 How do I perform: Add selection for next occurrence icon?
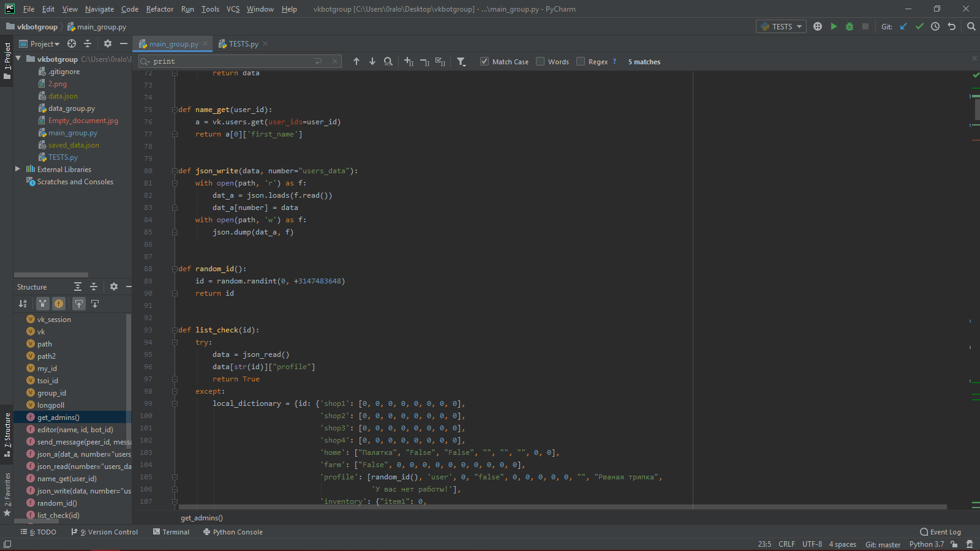pos(409,61)
